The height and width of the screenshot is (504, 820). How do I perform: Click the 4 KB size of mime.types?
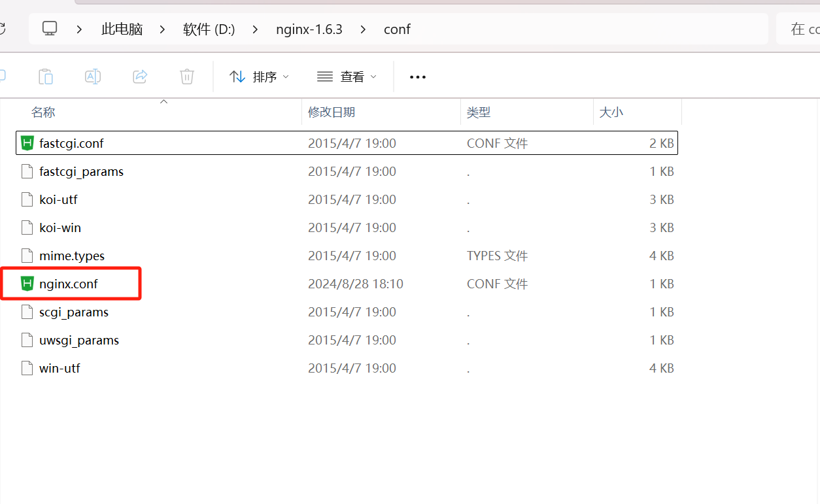tap(662, 256)
